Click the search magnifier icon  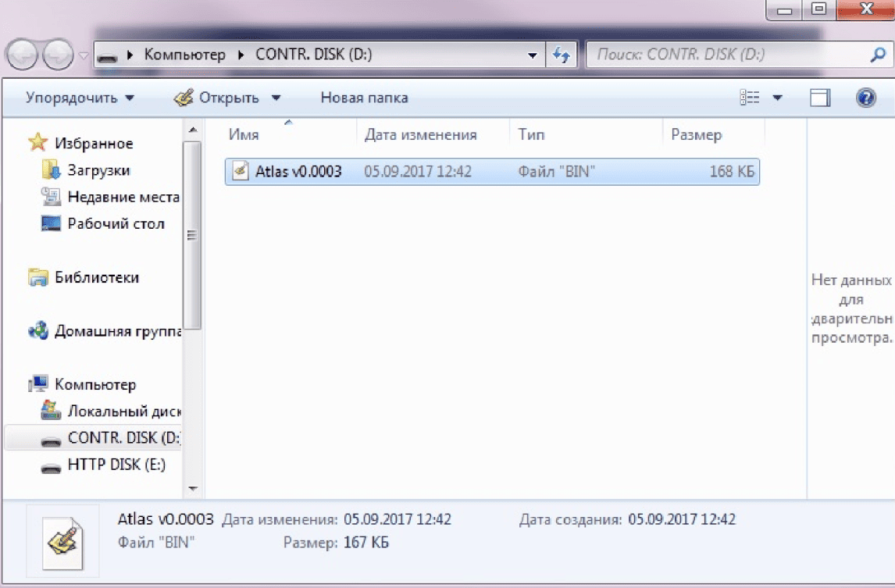(x=877, y=55)
